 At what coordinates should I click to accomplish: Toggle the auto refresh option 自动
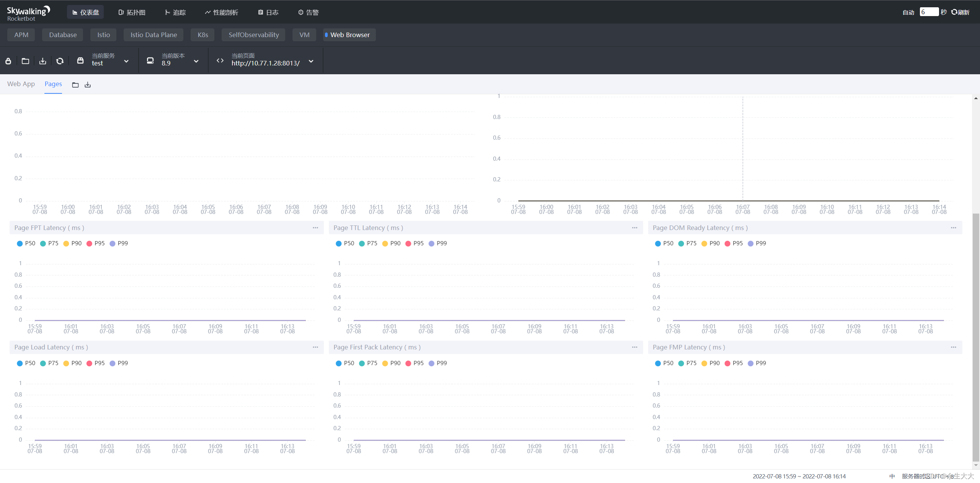[908, 12]
